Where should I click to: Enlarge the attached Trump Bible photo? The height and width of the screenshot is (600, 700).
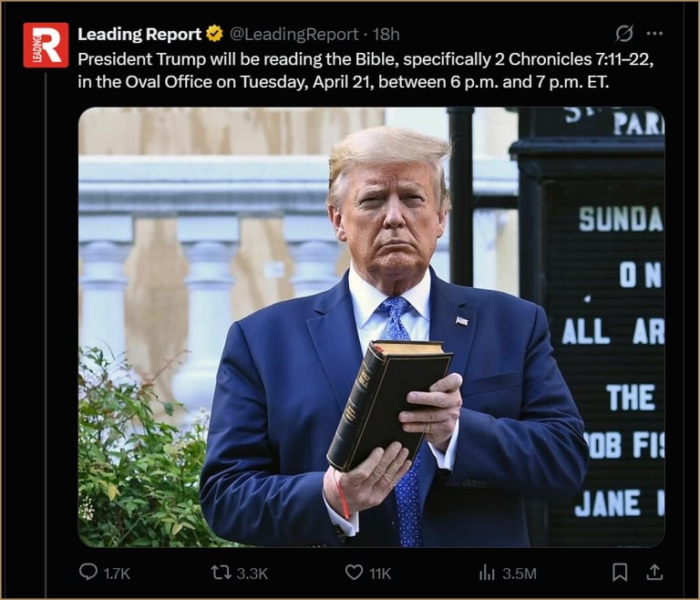pos(372,327)
